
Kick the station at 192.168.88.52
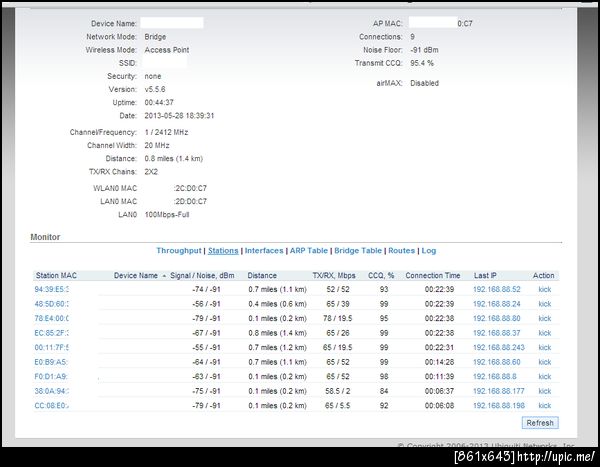click(x=545, y=289)
